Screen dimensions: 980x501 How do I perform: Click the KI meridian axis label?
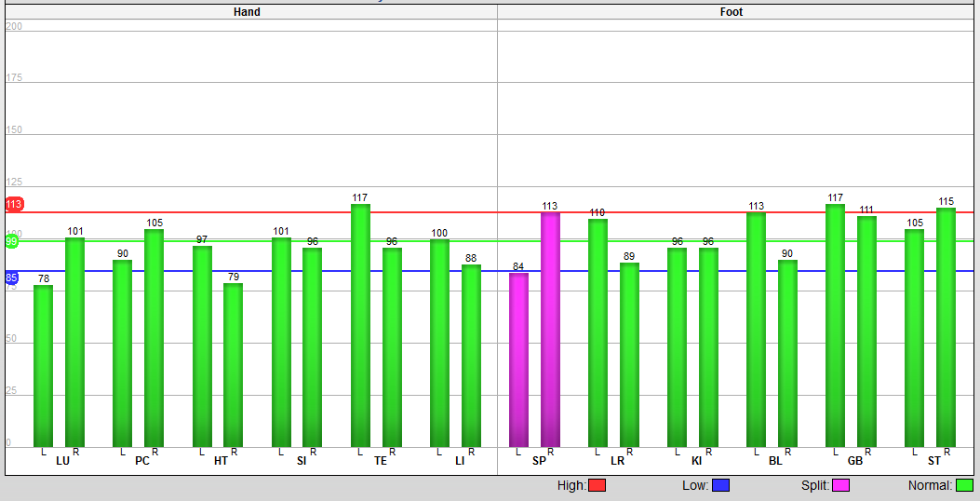[x=696, y=461]
